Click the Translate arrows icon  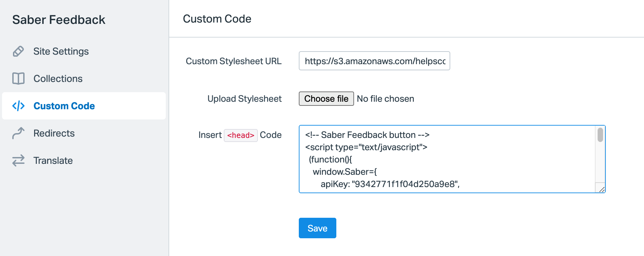(x=18, y=160)
